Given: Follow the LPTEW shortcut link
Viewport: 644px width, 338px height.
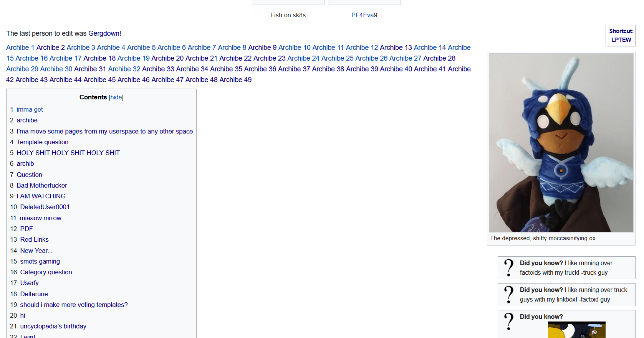Looking at the screenshot, I should (621, 40).
